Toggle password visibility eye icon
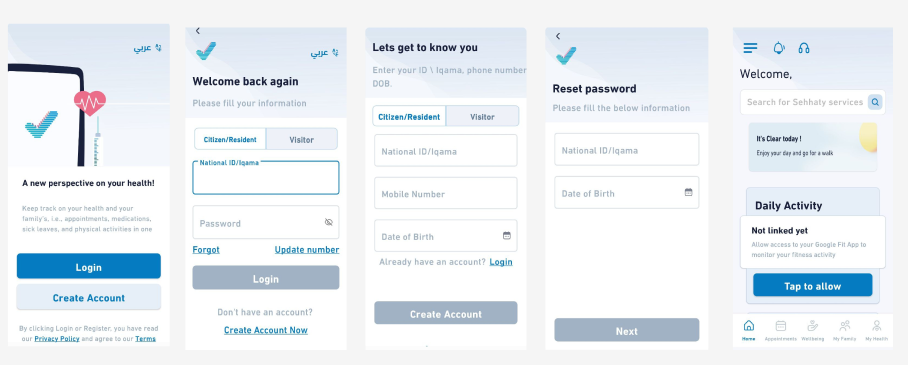 [x=329, y=222]
